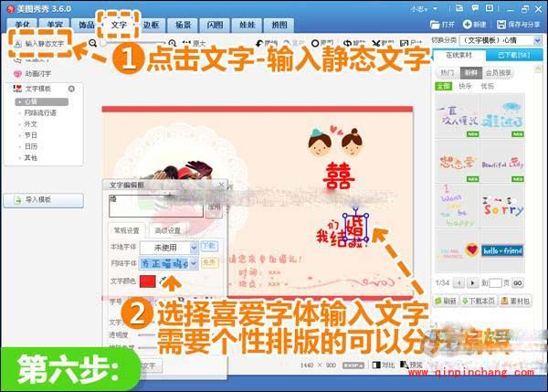The height and width of the screenshot is (392, 548).
Task: Switch to 已下载 tab
Action: click(513, 55)
